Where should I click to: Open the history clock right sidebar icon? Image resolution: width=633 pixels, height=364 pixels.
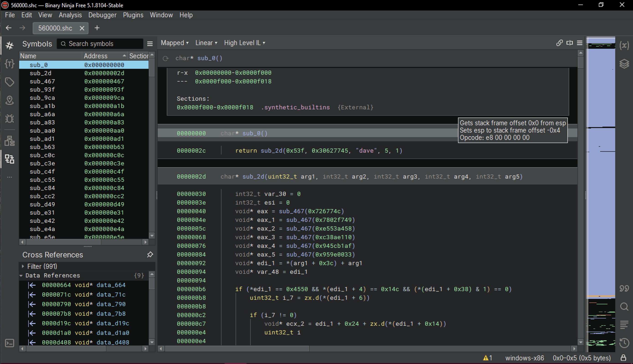624,343
